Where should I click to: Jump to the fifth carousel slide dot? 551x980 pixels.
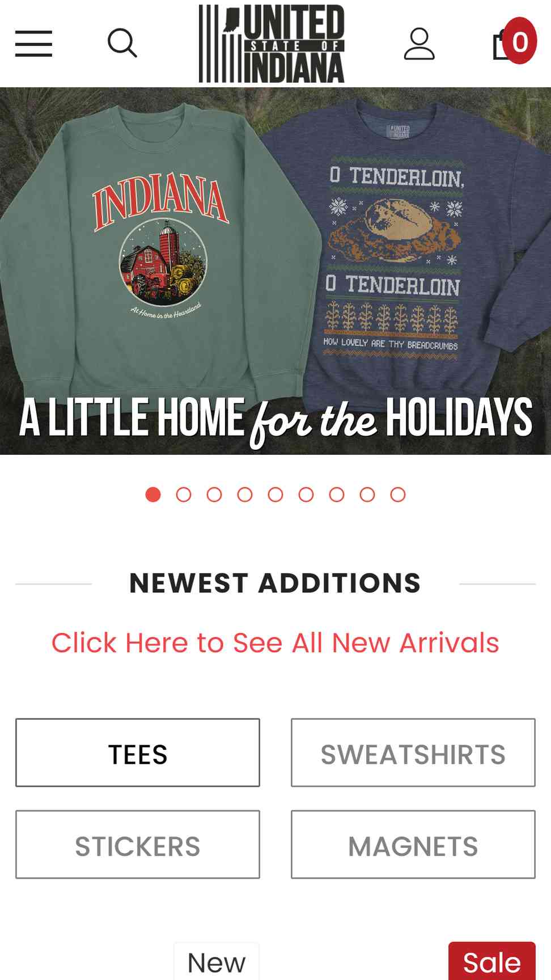[x=275, y=495]
